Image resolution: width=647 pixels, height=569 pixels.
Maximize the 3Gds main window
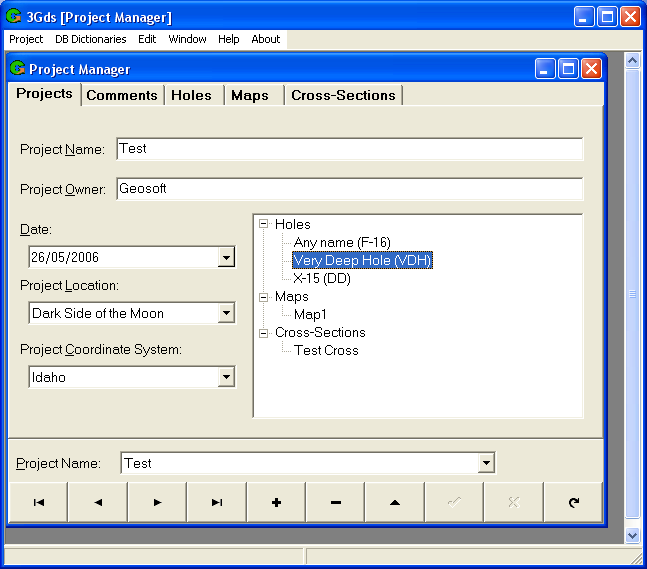607,17
